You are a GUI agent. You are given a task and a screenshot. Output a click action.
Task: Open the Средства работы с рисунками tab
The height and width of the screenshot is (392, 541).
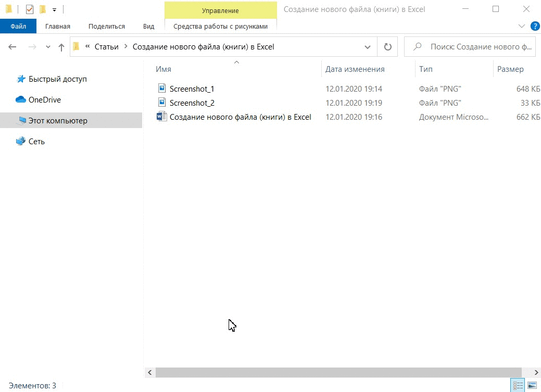click(x=220, y=26)
